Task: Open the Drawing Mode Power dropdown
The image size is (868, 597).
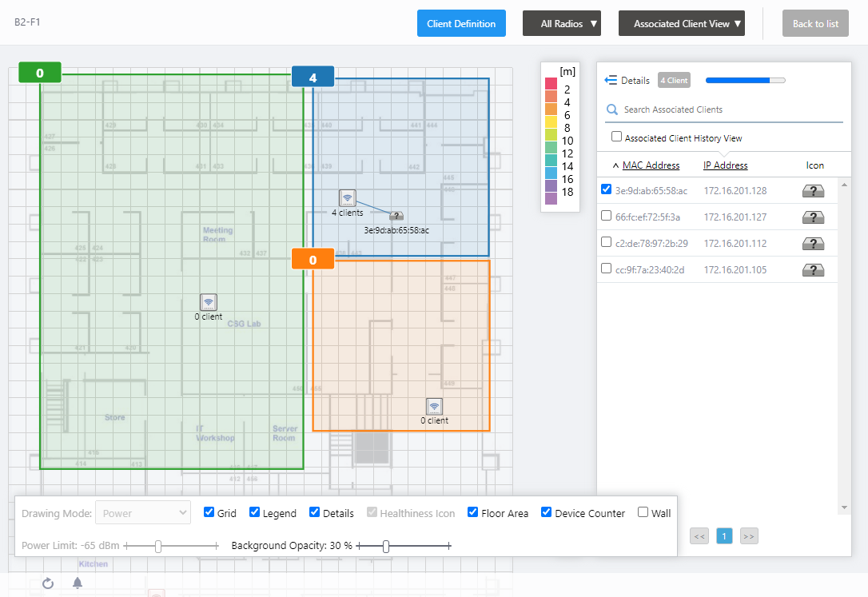Action: 143,513
